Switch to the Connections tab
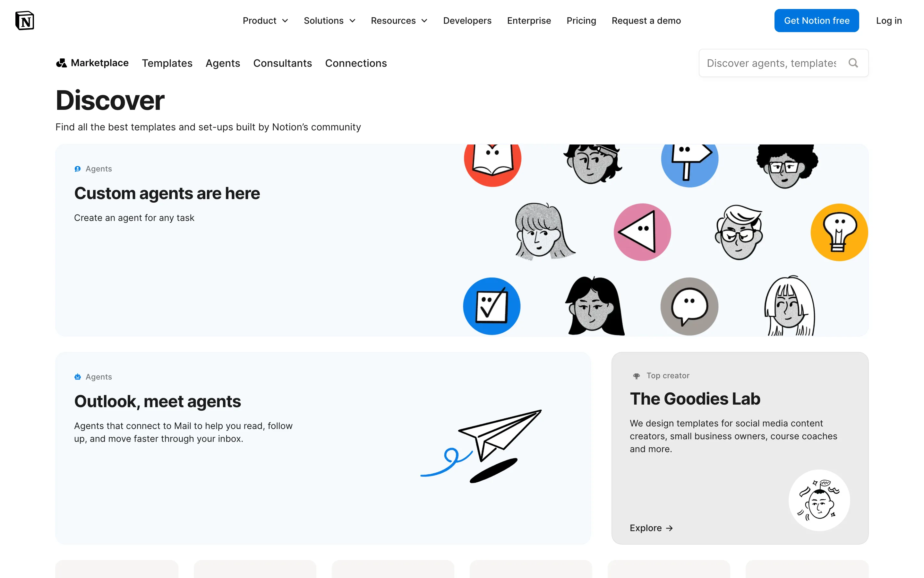This screenshot has height=578, width=924. click(355, 63)
